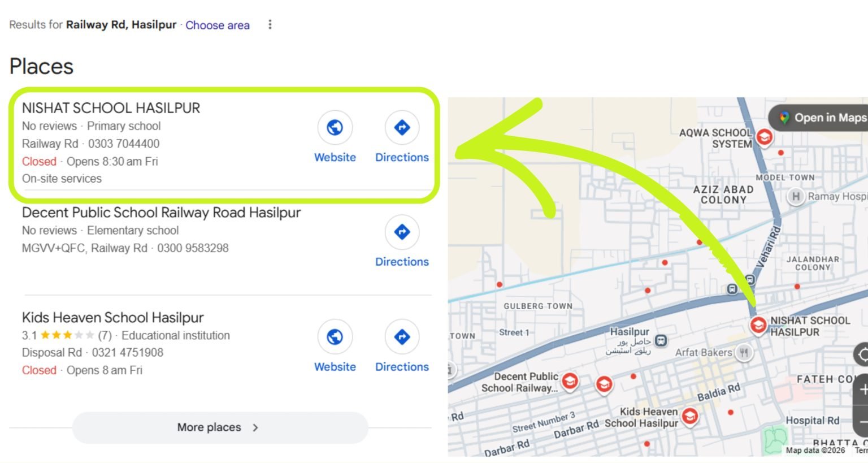Screen dimensions: 868x463
Task: Expand More places list
Action: tap(220, 427)
